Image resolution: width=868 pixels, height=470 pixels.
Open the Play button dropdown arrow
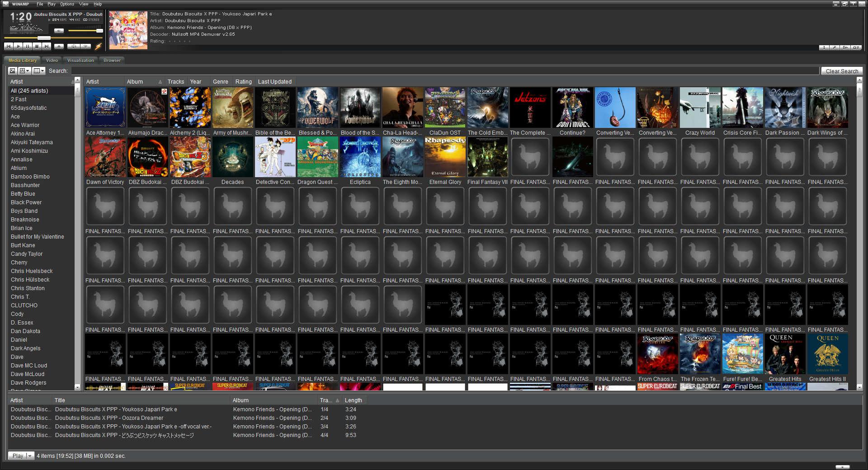tap(30, 456)
